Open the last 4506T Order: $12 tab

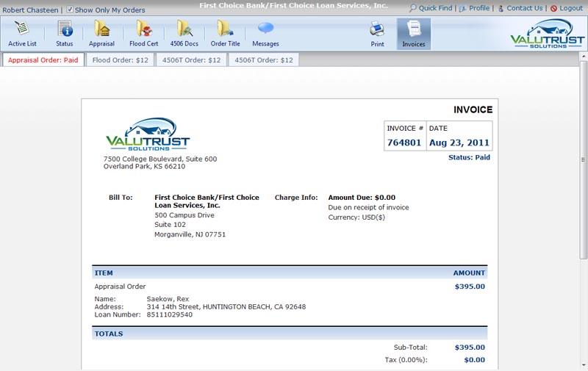264,60
